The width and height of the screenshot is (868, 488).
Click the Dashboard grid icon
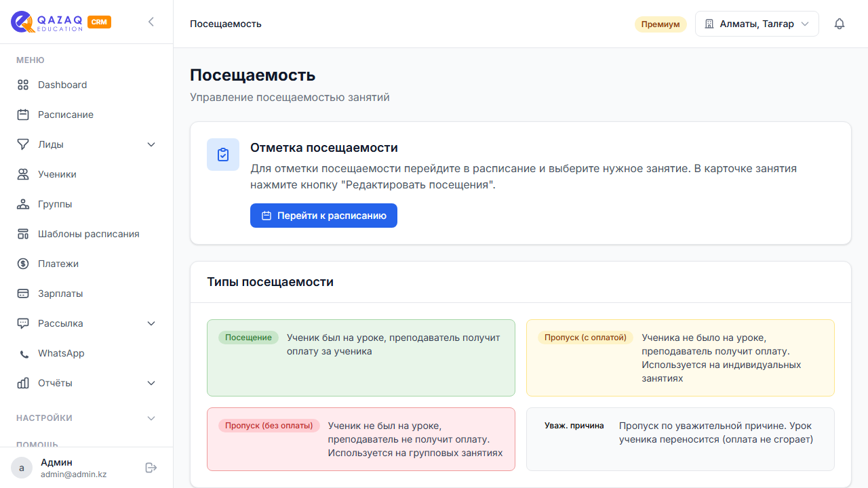(23, 85)
